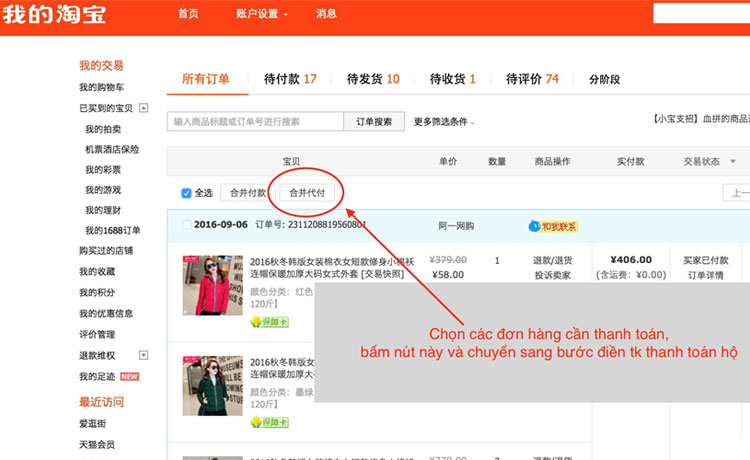This screenshot has height=460, width=750.
Task: Expand 更多筛选条件 filter options
Action: pyautogui.click(x=444, y=122)
